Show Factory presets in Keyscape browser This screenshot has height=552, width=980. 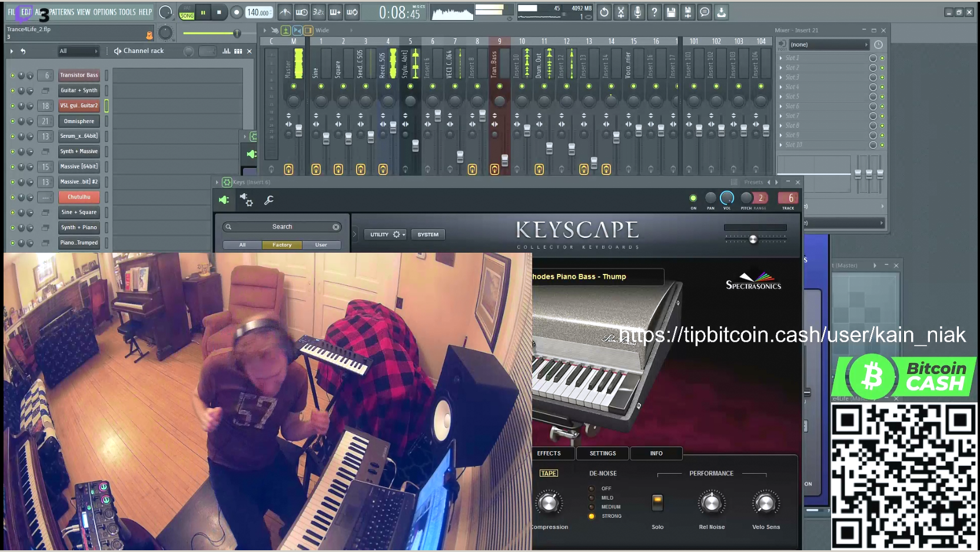[282, 245]
